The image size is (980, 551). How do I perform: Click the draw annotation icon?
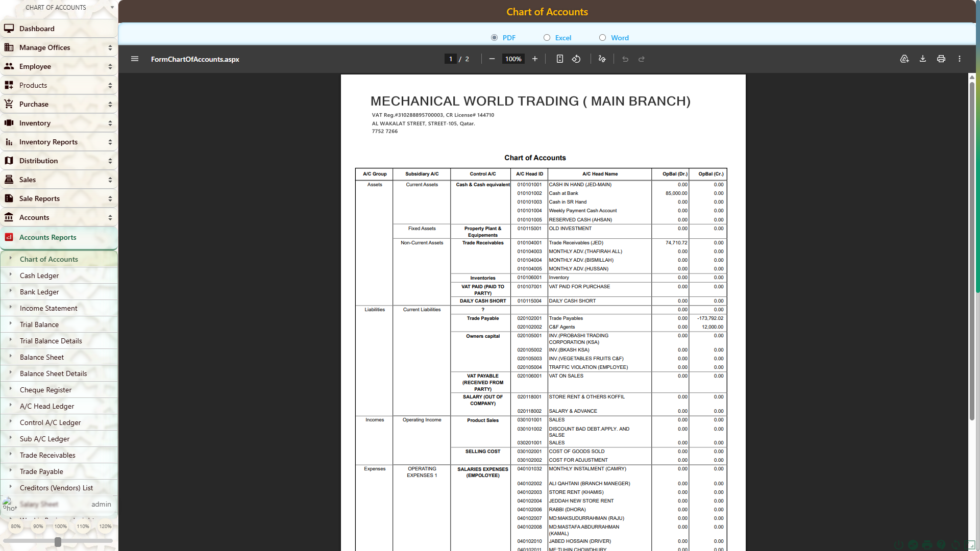(x=602, y=59)
